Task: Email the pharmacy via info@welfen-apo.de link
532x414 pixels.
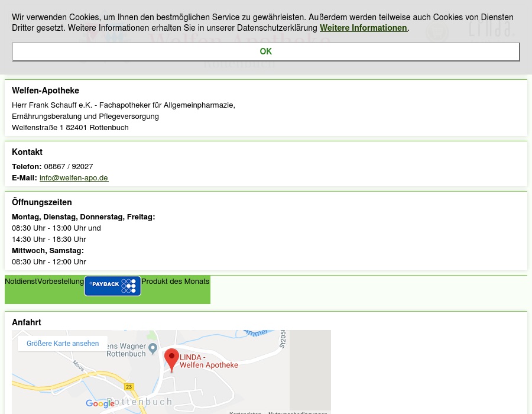Action: click(x=73, y=177)
